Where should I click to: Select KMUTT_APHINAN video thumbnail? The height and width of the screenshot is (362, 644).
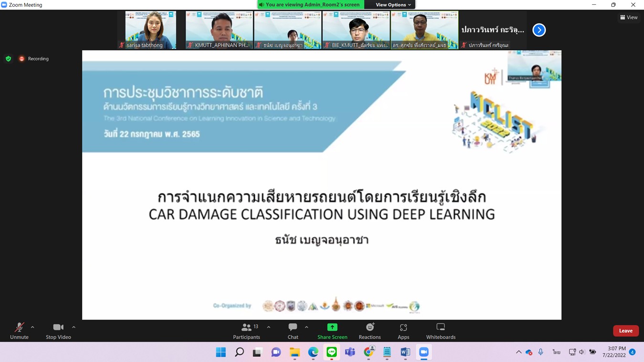[x=219, y=30]
